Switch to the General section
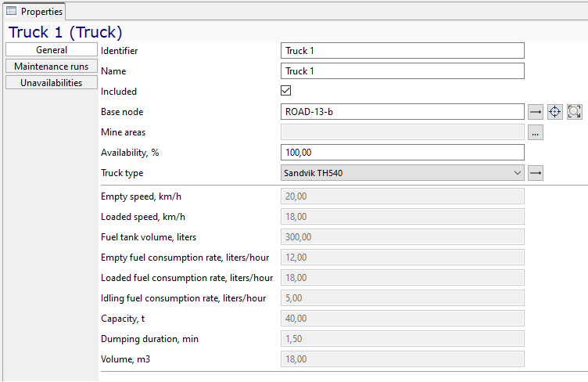 point(52,50)
